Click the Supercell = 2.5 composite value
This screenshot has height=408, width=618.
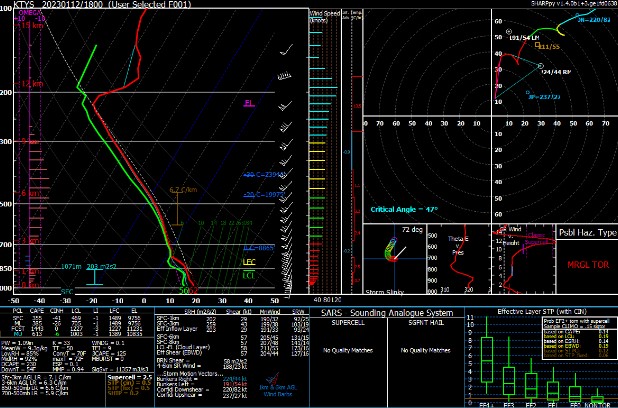128,377
